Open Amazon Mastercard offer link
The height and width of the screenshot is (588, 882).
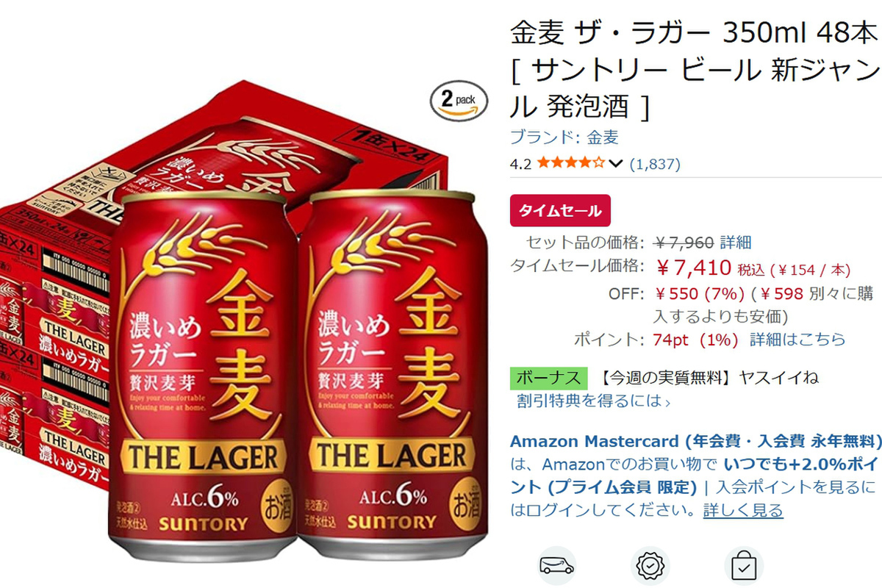pyautogui.click(x=695, y=442)
